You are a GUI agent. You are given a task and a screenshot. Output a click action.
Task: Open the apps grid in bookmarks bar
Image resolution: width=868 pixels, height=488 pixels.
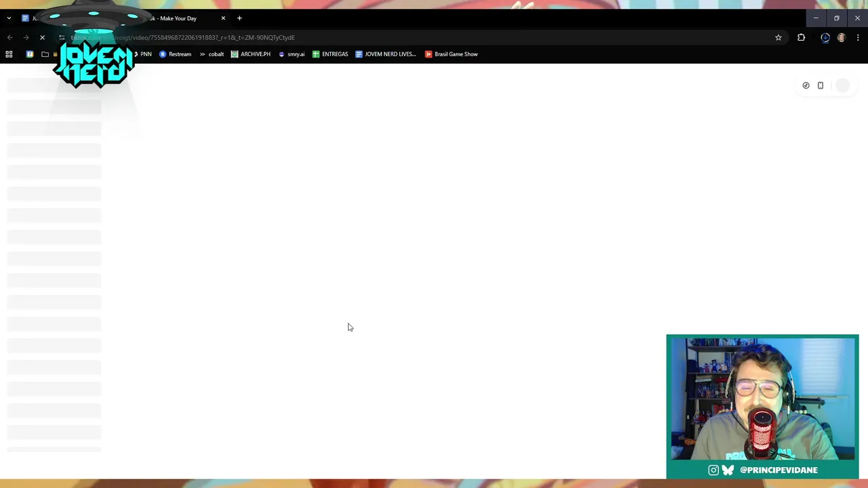pos(9,54)
